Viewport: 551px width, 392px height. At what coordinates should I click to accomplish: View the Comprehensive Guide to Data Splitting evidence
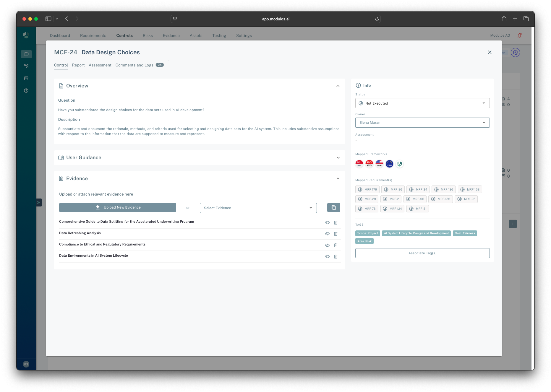327,222
